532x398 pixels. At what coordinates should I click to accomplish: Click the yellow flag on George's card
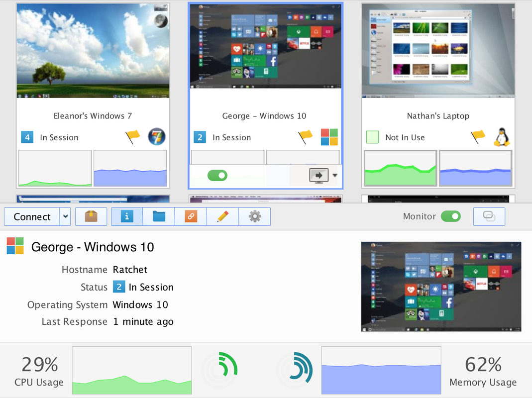(x=305, y=135)
